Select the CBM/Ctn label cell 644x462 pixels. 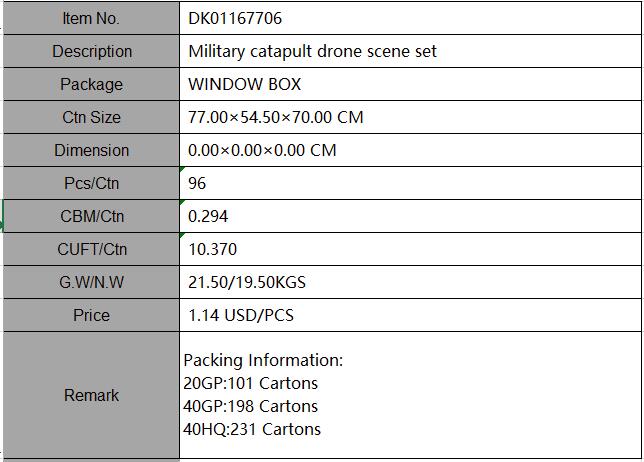point(91,216)
